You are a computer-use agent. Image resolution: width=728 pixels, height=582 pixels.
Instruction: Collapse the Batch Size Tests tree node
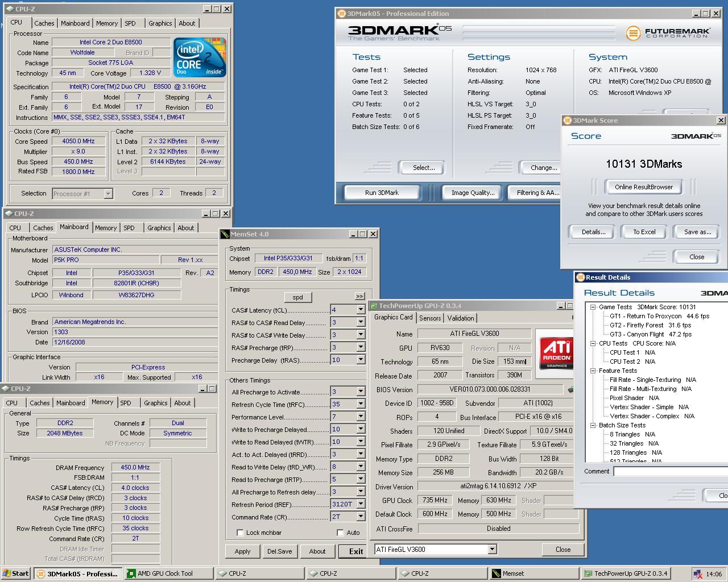coord(593,425)
